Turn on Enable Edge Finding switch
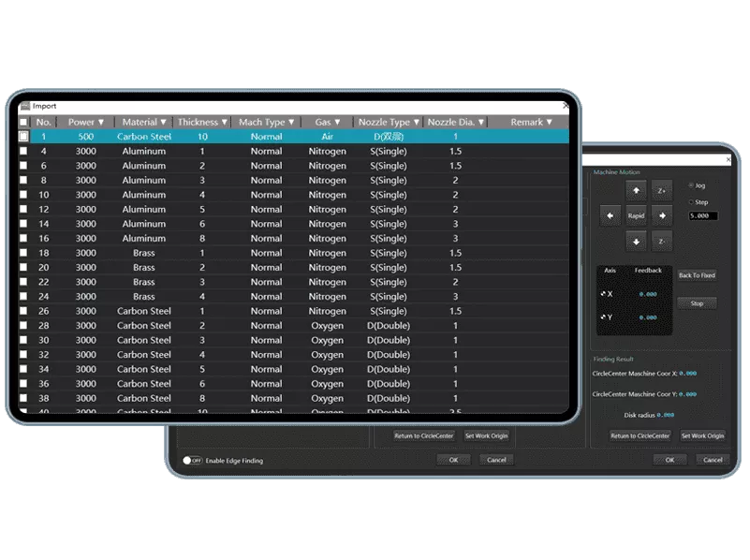The image size is (750, 560). (x=191, y=461)
